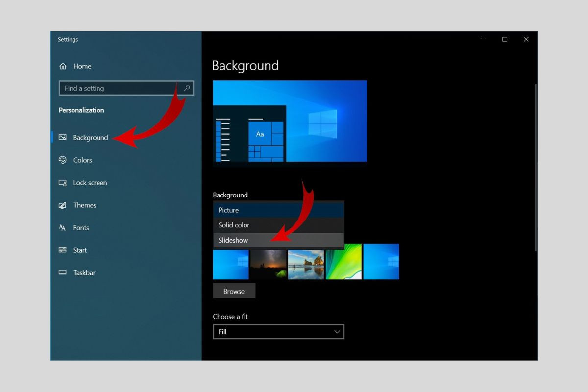This screenshot has height=392, width=588.
Task: Select the last blue Windows wallpaper thumbnail
Action: pos(381,262)
